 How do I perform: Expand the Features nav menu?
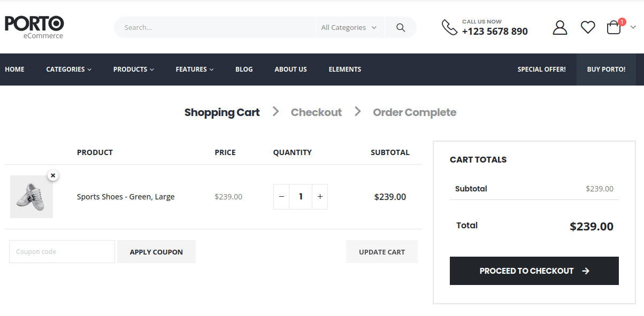pyautogui.click(x=194, y=70)
